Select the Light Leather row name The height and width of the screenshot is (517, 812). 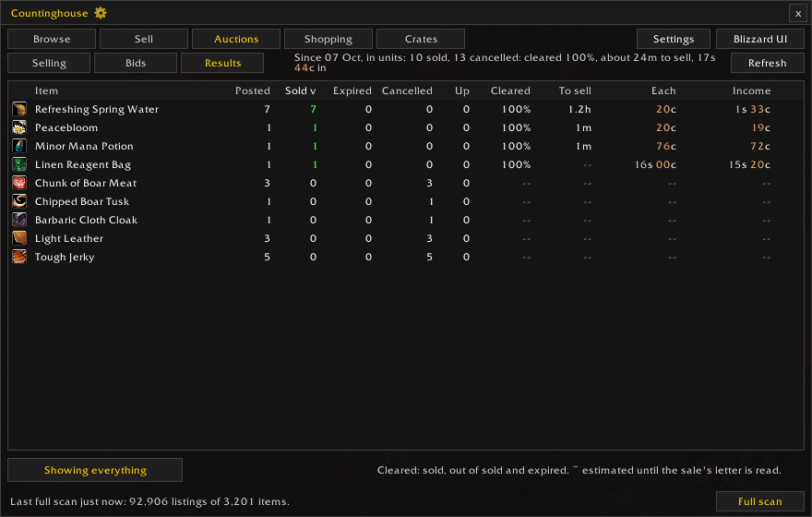[69, 239]
